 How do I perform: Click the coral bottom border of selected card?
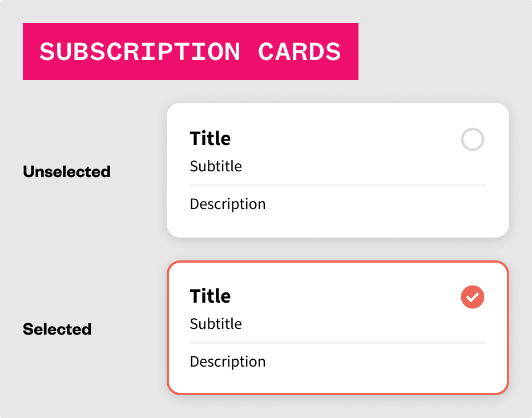pyautogui.click(x=338, y=393)
